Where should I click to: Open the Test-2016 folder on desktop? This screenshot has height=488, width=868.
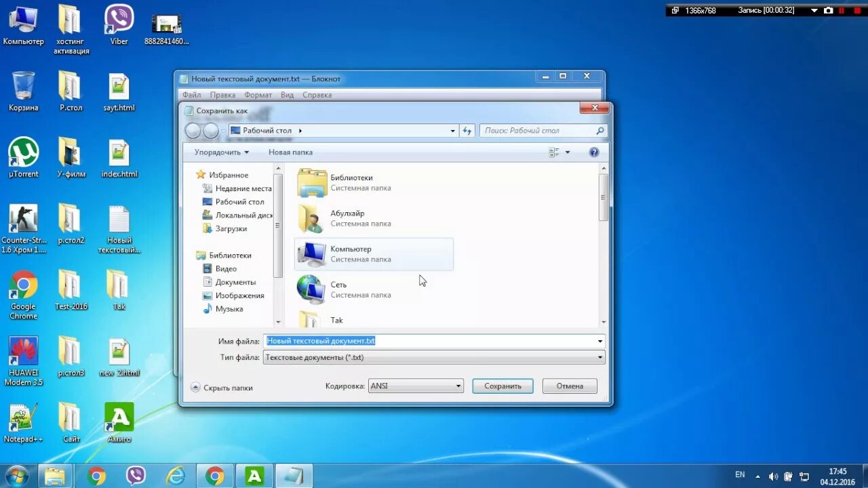(x=71, y=291)
